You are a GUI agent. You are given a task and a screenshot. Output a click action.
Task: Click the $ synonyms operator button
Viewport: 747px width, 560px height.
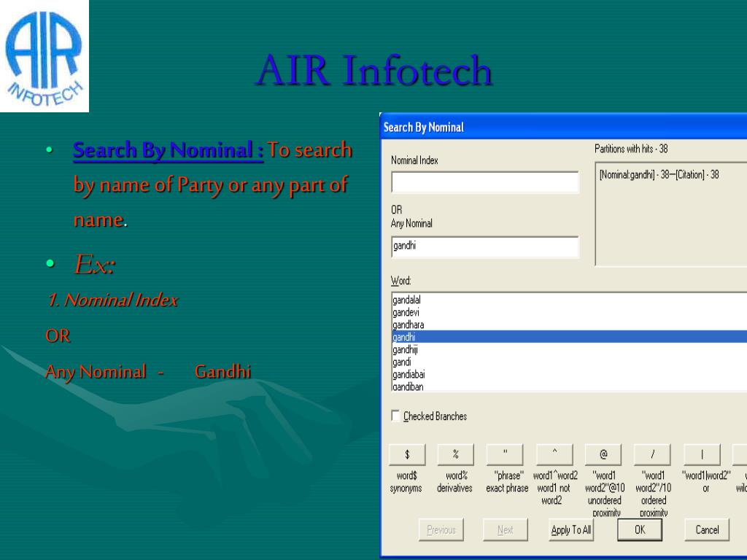click(x=407, y=454)
